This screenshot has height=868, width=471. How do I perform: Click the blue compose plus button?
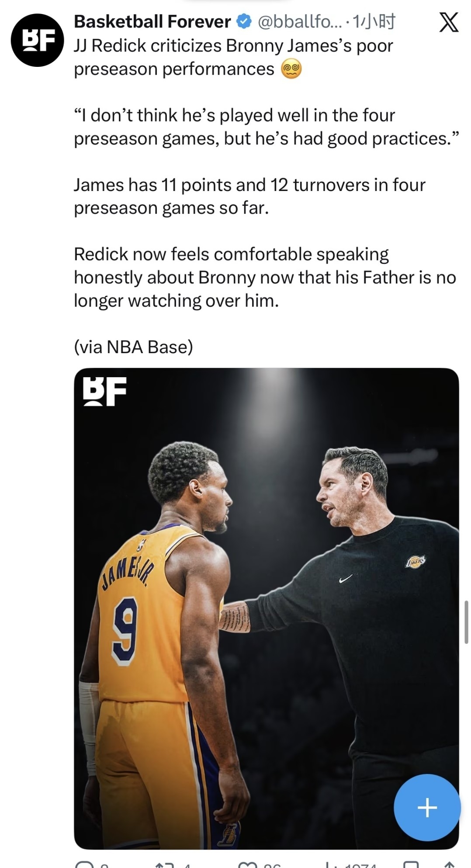[427, 807]
